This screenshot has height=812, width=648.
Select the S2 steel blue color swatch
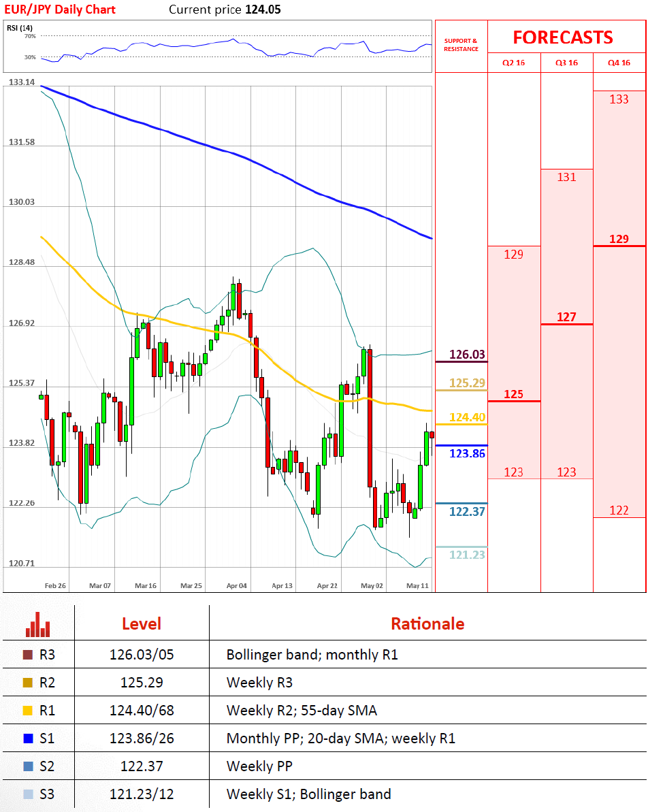(x=28, y=766)
